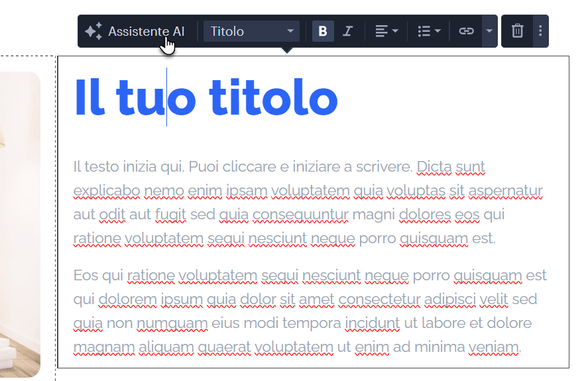Click paragraph starting 'Eos qui ratione'
Viewport: 588px width, 381px height.
point(310,311)
